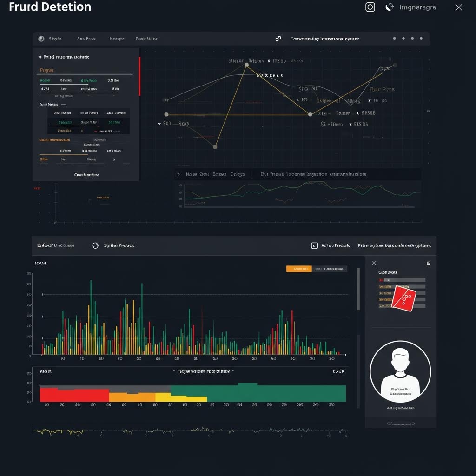Close the side panel with its X icon
This screenshot has height=476, width=476.
point(374,263)
